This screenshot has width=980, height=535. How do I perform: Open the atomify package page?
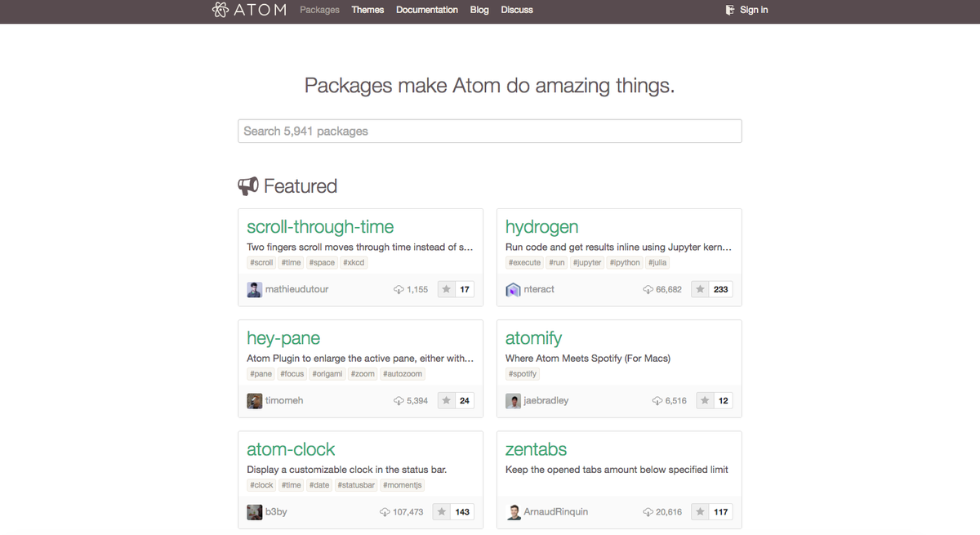[x=533, y=337]
